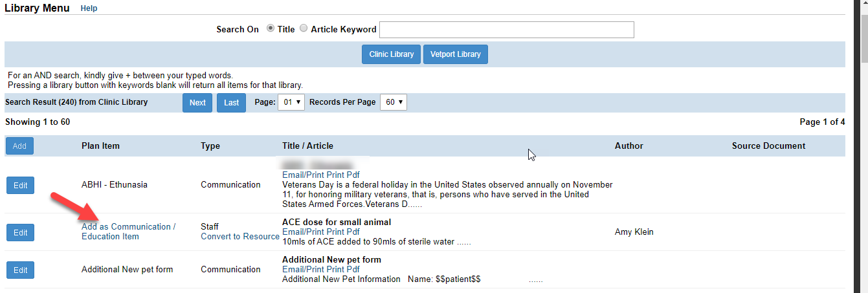Go to the Next results page
868x293 pixels.
[197, 103]
